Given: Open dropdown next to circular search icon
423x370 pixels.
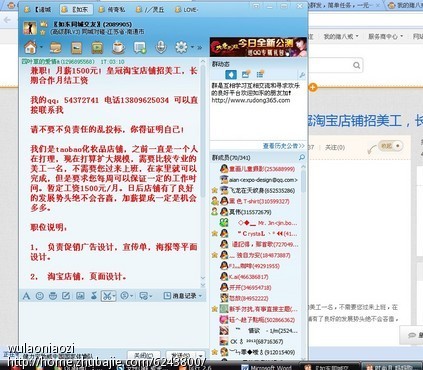Looking at the screenshot, I should [132, 296].
